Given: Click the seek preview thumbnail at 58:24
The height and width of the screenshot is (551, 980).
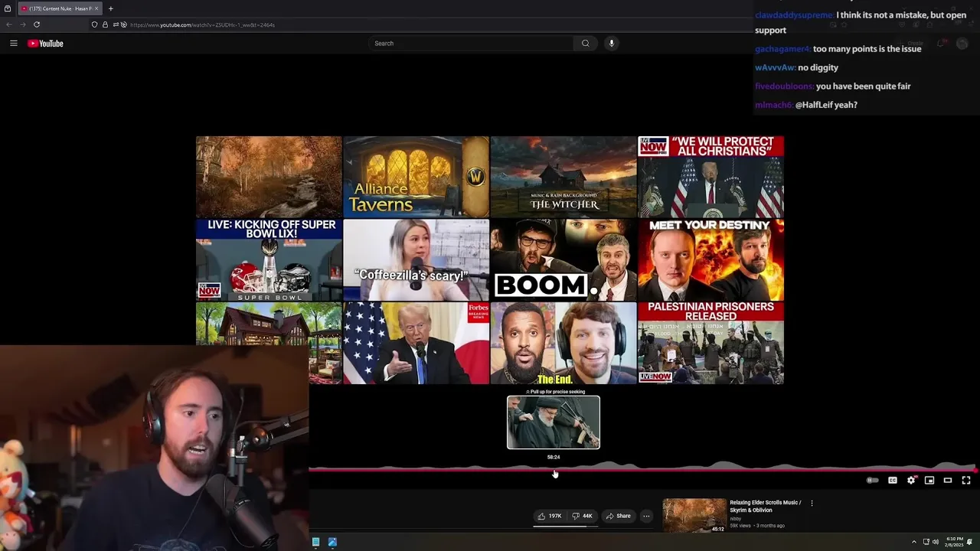Looking at the screenshot, I should pyautogui.click(x=554, y=422).
